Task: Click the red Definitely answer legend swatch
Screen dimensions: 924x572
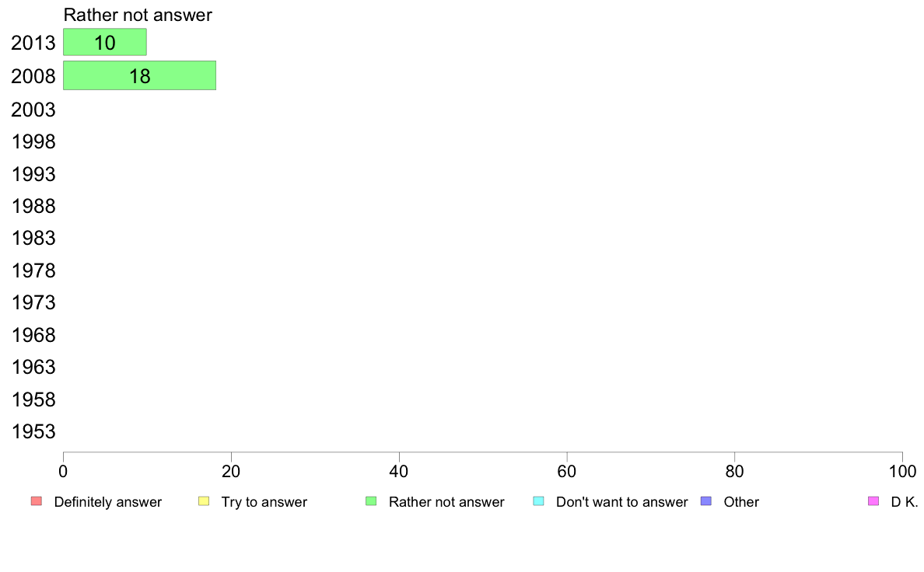Action: click(x=37, y=501)
